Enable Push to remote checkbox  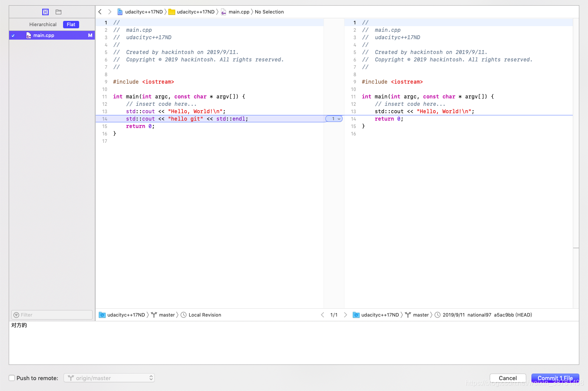click(12, 378)
